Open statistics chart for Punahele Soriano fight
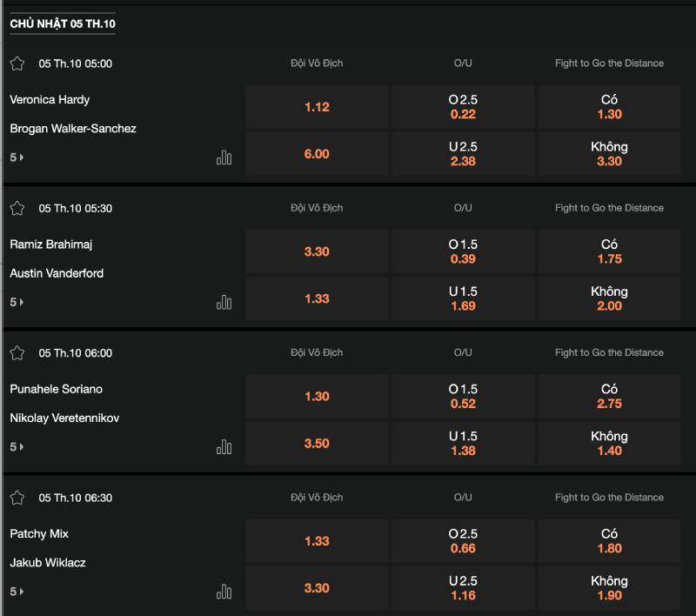Screen dimensions: 696x616 point(224,447)
